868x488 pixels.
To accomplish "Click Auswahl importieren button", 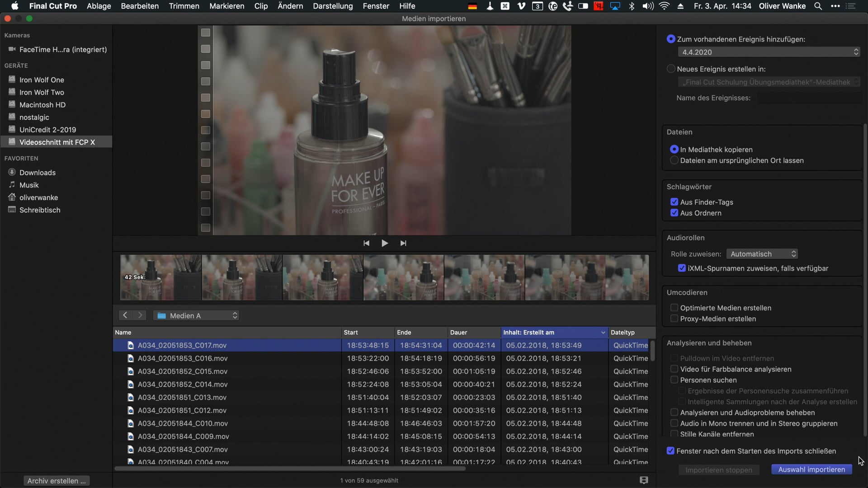I will [x=811, y=469].
